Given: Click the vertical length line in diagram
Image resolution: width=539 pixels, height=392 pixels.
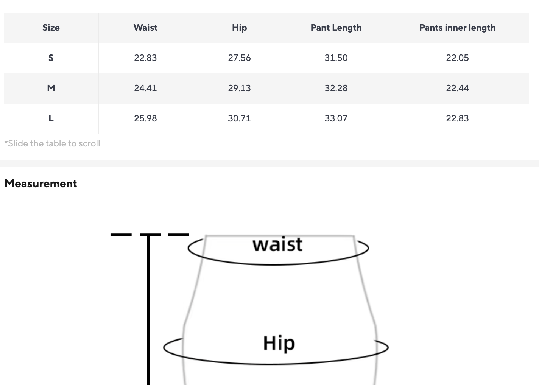Looking at the screenshot, I should coord(148,310).
